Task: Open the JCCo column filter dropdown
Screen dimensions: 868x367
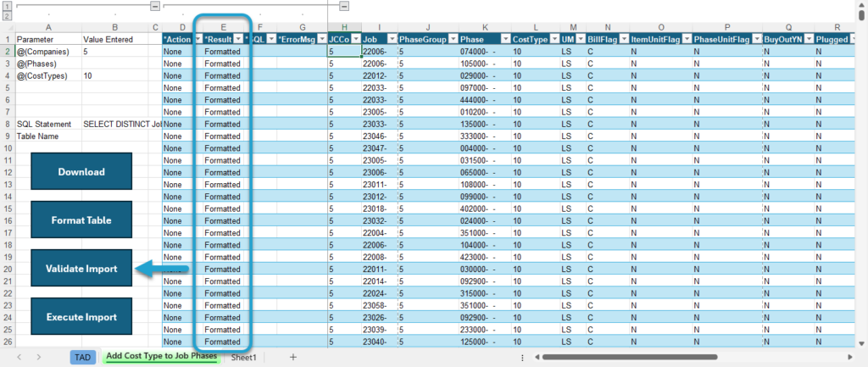Action: pos(355,39)
